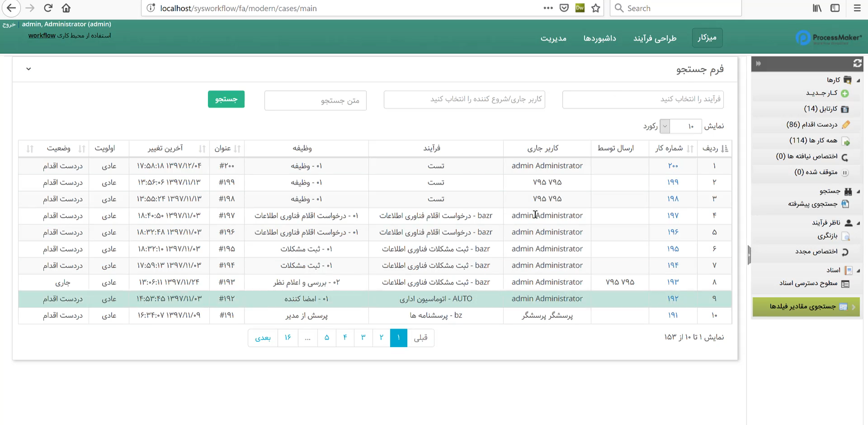The height and width of the screenshot is (425, 868).
Task: Click the browser back arrow
Action: pos(11,8)
